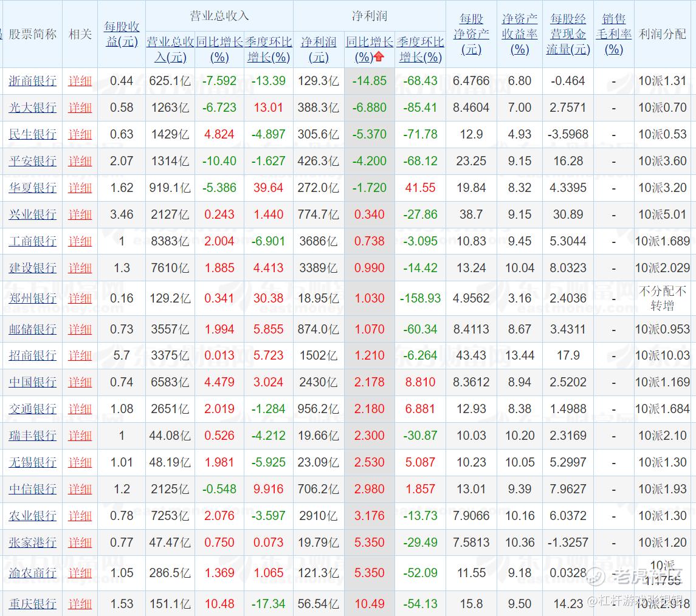Image resolution: width=696 pixels, height=616 pixels.
Task: View 详细 for 浙商银行
Action: pos(80,81)
